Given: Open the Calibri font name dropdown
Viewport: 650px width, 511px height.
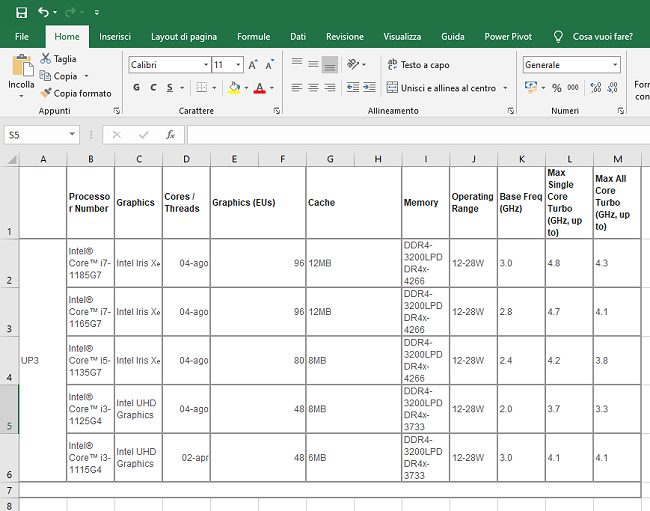Looking at the screenshot, I should (x=204, y=64).
